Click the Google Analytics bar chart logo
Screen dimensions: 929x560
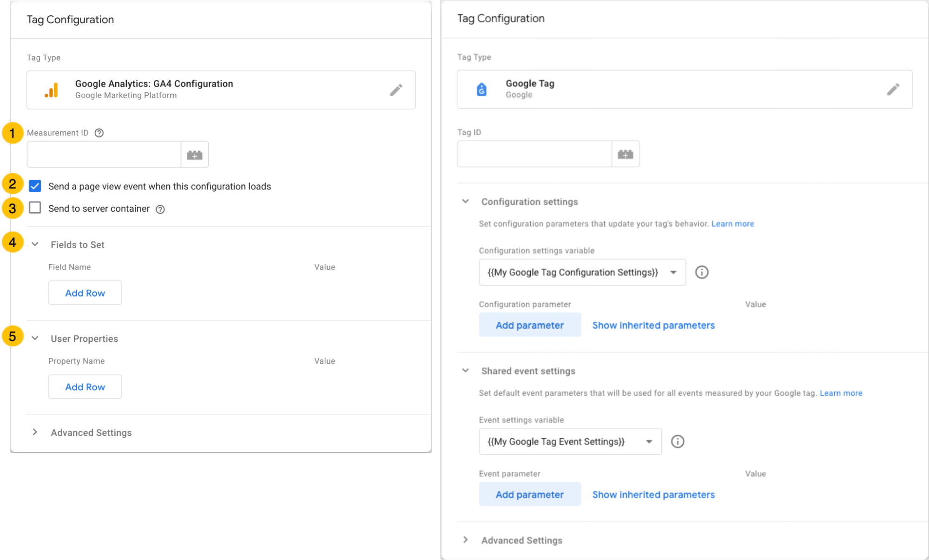52,90
